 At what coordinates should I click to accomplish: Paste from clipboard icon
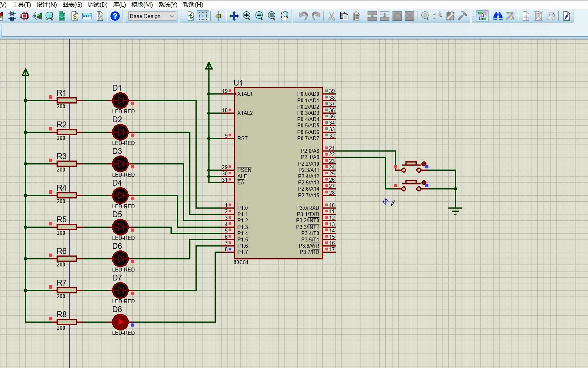[357, 16]
